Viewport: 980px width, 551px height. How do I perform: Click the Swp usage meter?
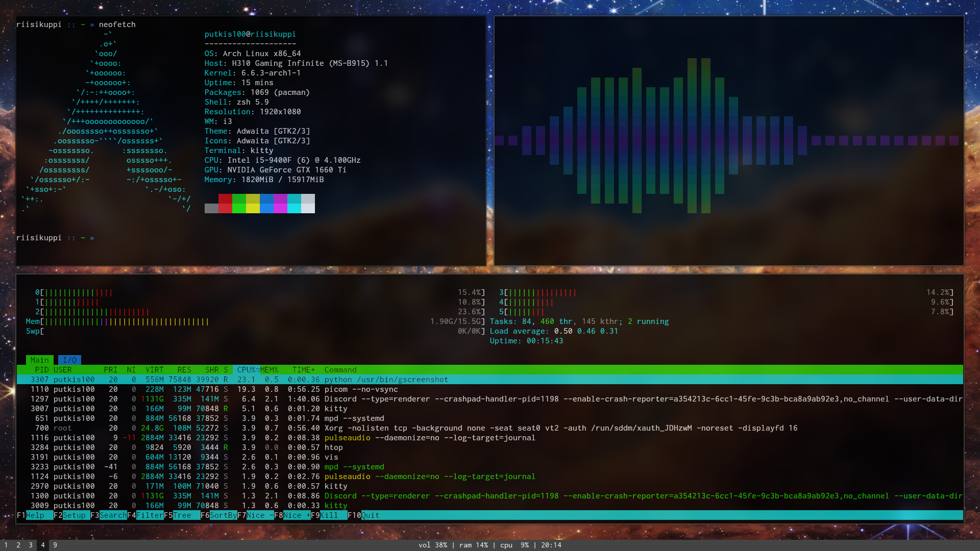pyautogui.click(x=255, y=332)
